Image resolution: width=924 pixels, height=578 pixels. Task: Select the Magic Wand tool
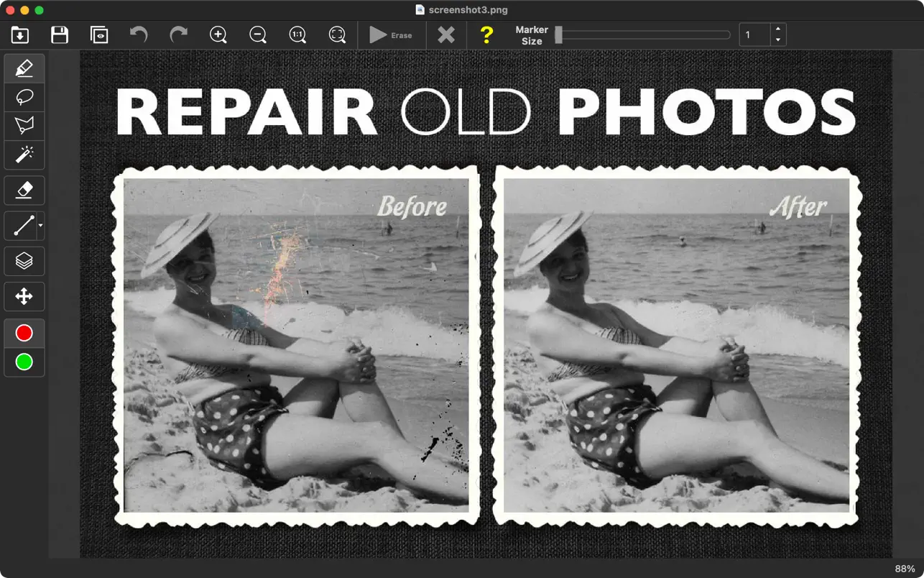pos(24,155)
